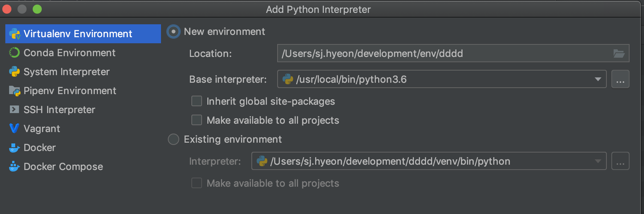Click the SSH Interpreter terminal icon
Image resolution: width=644 pixels, height=214 pixels.
tap(14, 110)
